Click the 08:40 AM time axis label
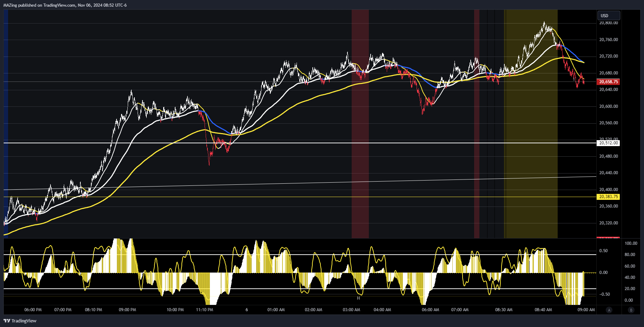This screenshot has width=644, height=327. [x=543, y=310]
